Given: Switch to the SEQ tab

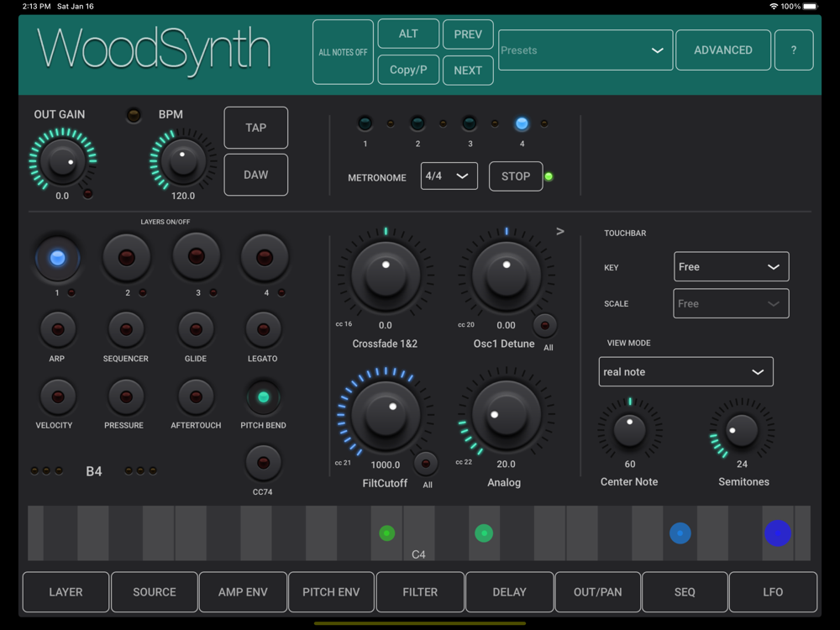Looking at the screenshot, I should [685, 592].
